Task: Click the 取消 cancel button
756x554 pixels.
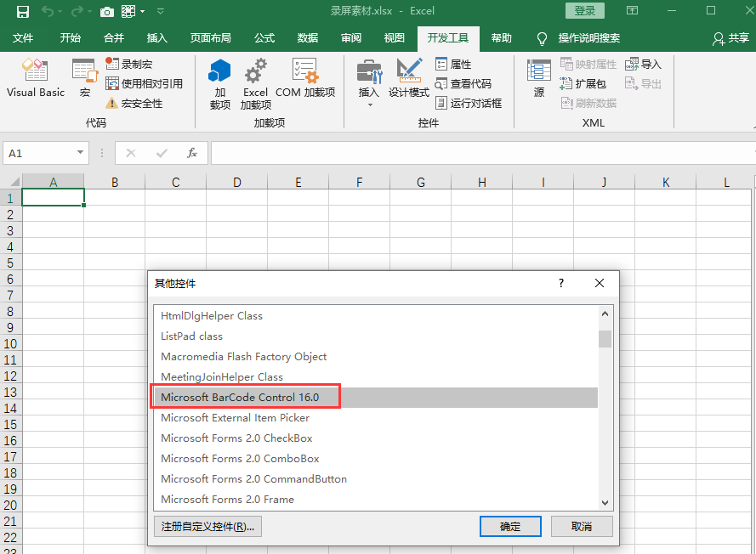Action: pyautogui.click(x=582, y=527)
